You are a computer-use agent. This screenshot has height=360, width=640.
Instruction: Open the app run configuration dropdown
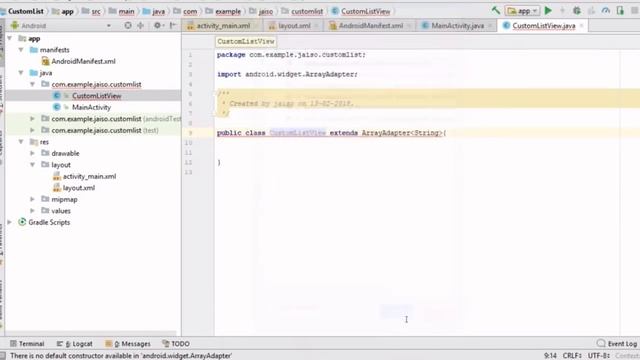point(522,11)
